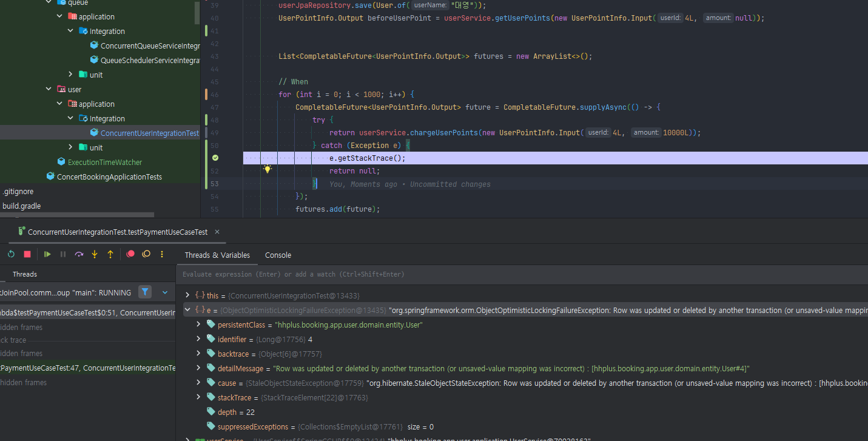The width and height of the screenshot is (868, 441).
Task: Click the 'You, Moments ago' inline blame annotation
Action: click(410, 184)
